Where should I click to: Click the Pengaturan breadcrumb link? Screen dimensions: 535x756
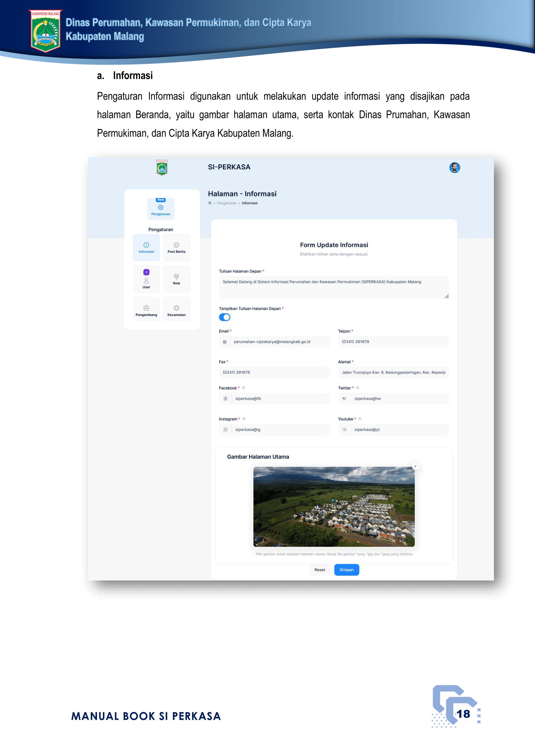tap(226, 203)
